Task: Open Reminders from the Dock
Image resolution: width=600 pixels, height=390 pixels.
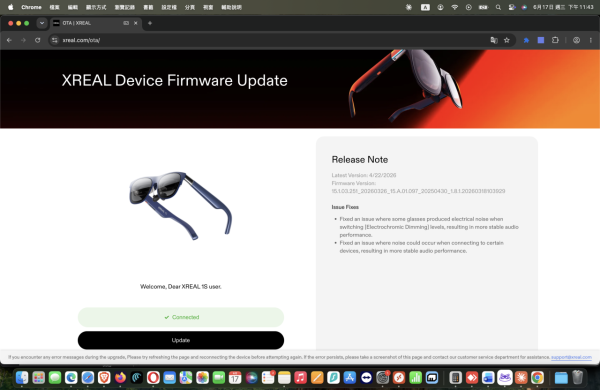Action: point(268,378)
